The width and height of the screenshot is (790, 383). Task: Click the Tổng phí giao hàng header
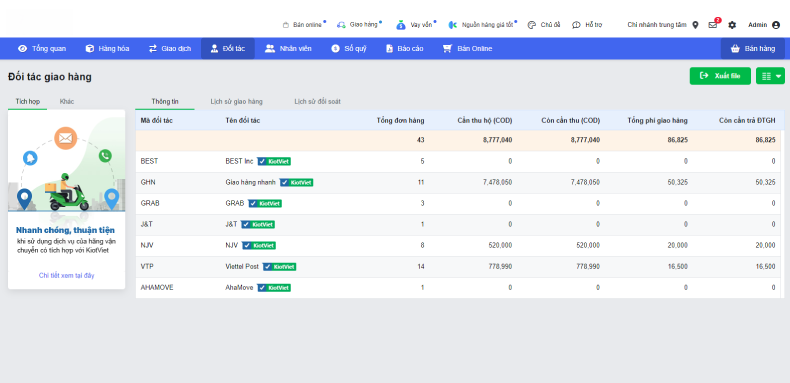(657, 120)
